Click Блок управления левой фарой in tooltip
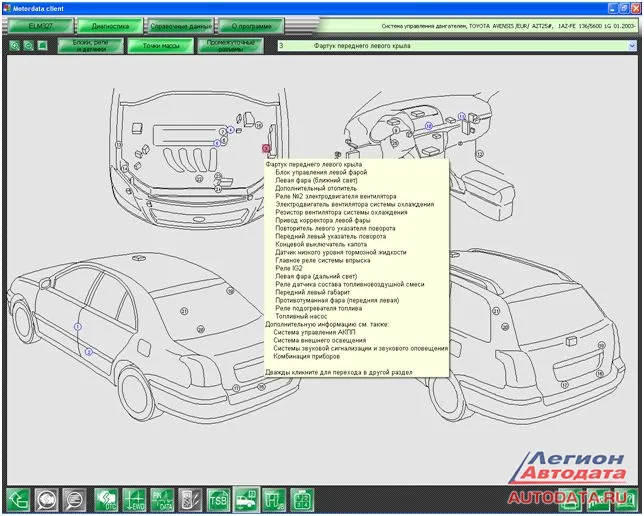Viewport: 644px width, 516px height. coord(321,172)
